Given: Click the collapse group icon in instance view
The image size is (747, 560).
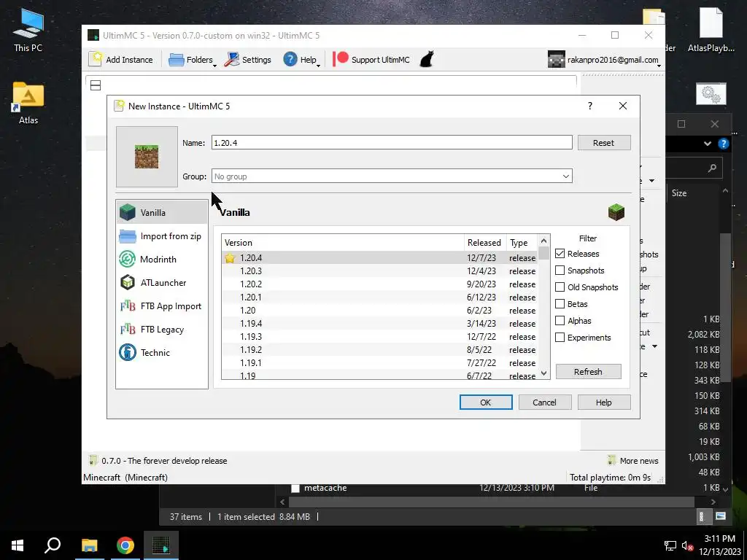Looking at the screenshot, I should pos(96,85).
